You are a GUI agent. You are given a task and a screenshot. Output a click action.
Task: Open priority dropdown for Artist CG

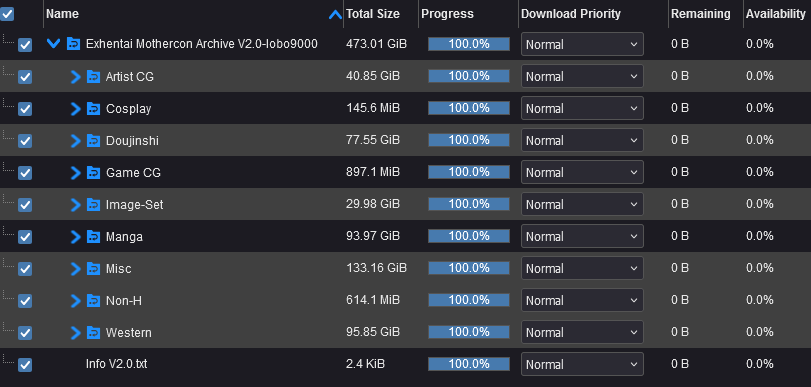click(x=582, y=76)
